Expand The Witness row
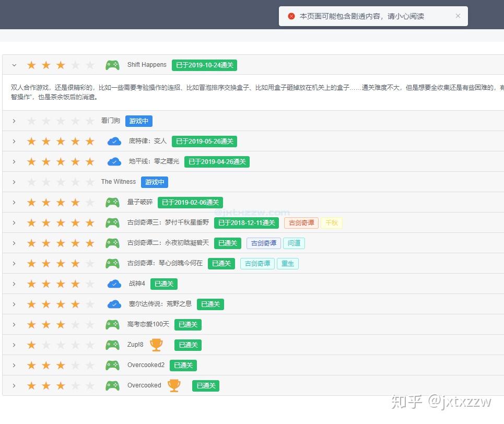 14,182
